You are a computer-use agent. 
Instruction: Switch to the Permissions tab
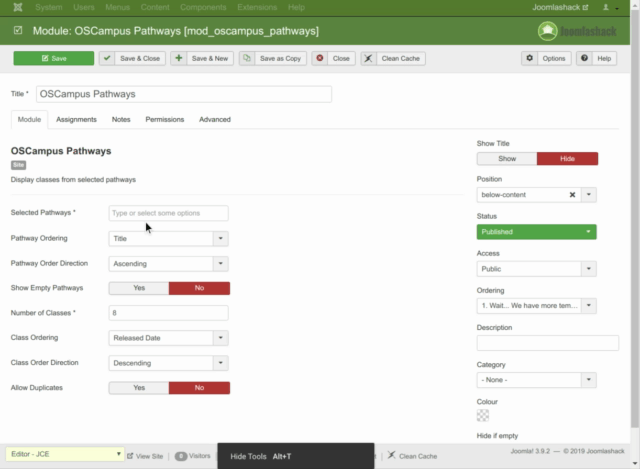click(x=165, y=120)
